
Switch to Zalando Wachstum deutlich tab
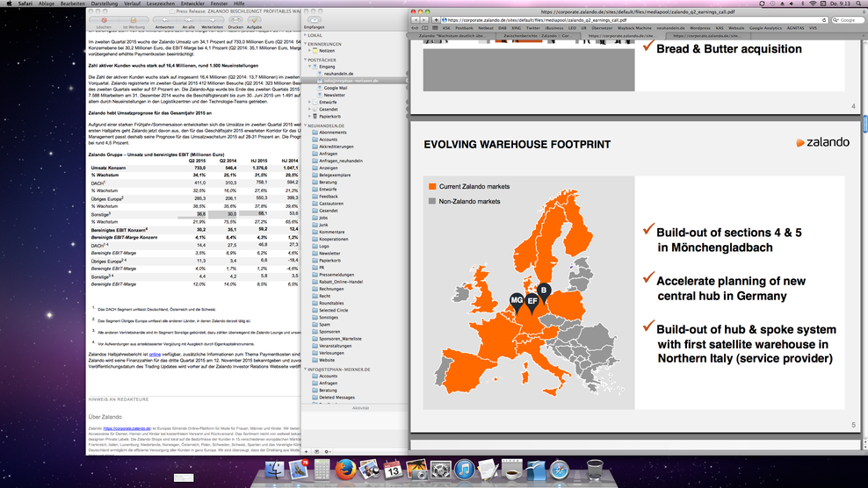(452, 35)
